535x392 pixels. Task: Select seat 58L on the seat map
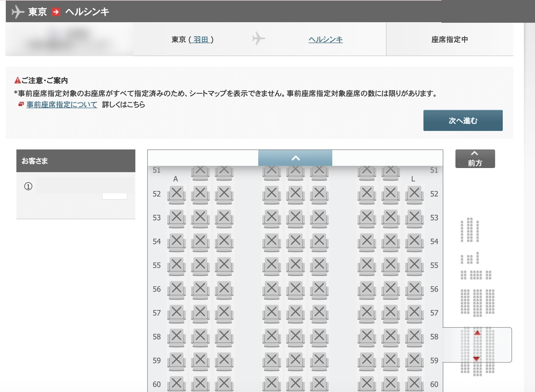pyautogui.click(x=414, y=337)
